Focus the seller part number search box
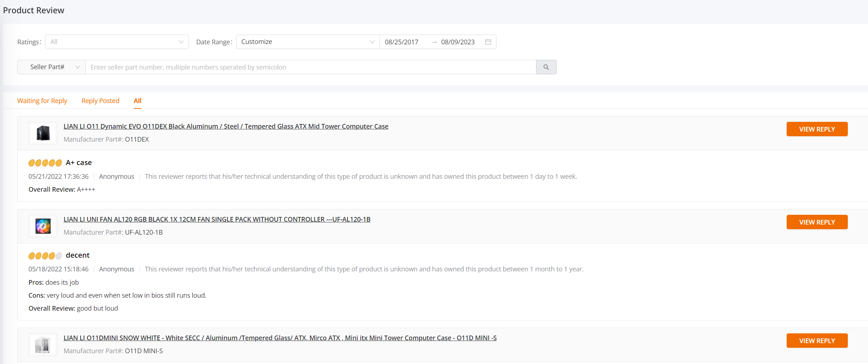Screen dimensions: 868x364 click(311, 67)
